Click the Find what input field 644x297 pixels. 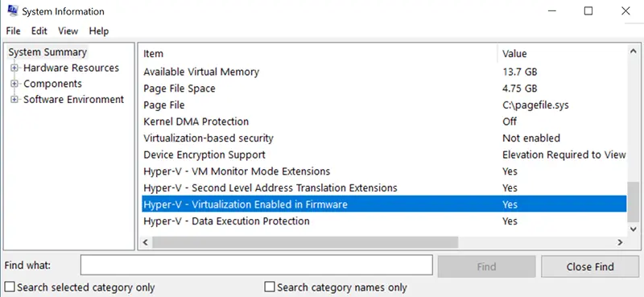click(256, 266)
